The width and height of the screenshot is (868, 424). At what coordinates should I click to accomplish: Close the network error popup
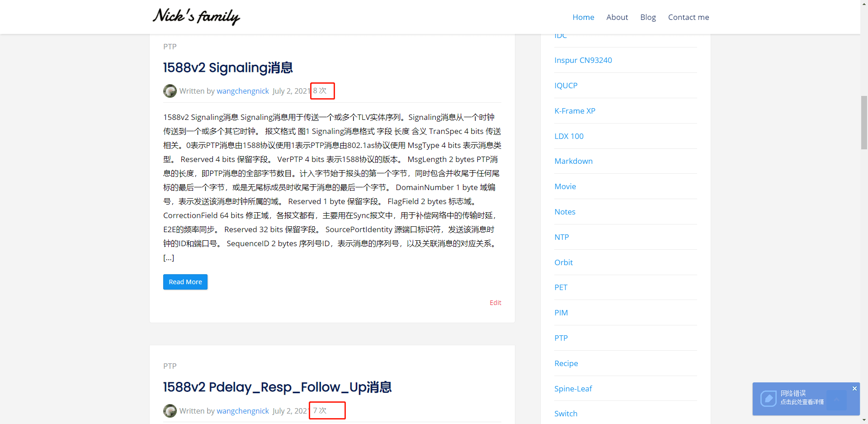[x=854, y=389]
